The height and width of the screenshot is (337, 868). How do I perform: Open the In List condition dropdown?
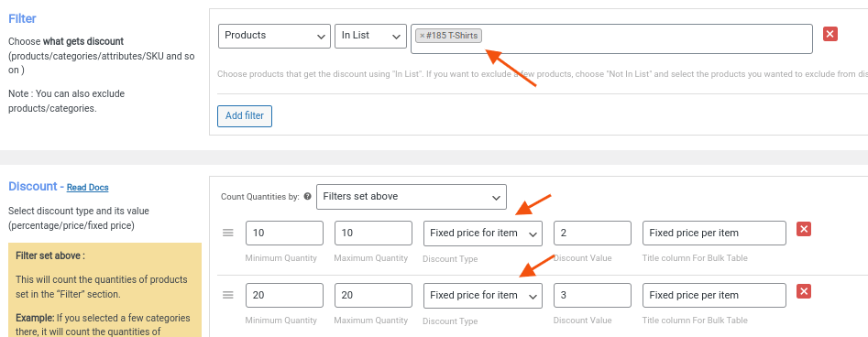tap(371, 36)
